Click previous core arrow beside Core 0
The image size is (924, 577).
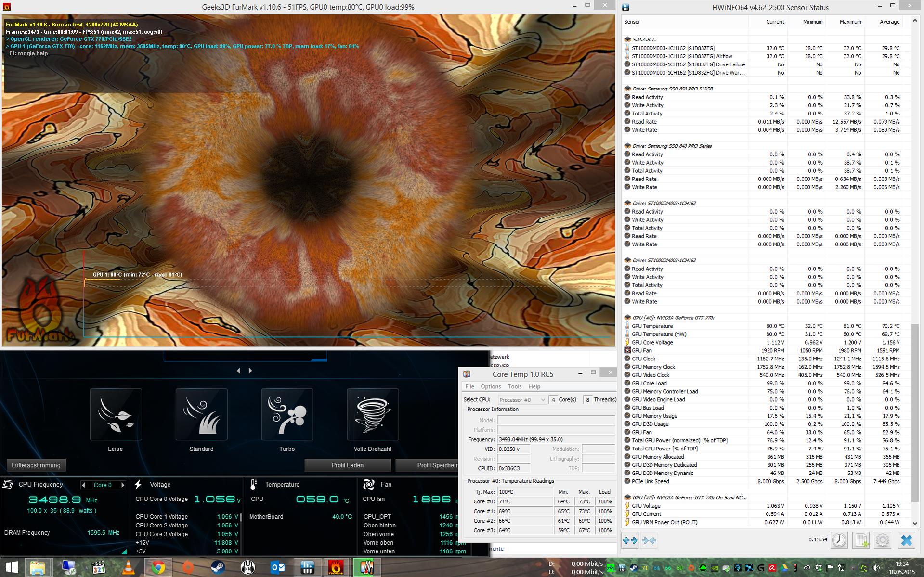pos(84,485)
